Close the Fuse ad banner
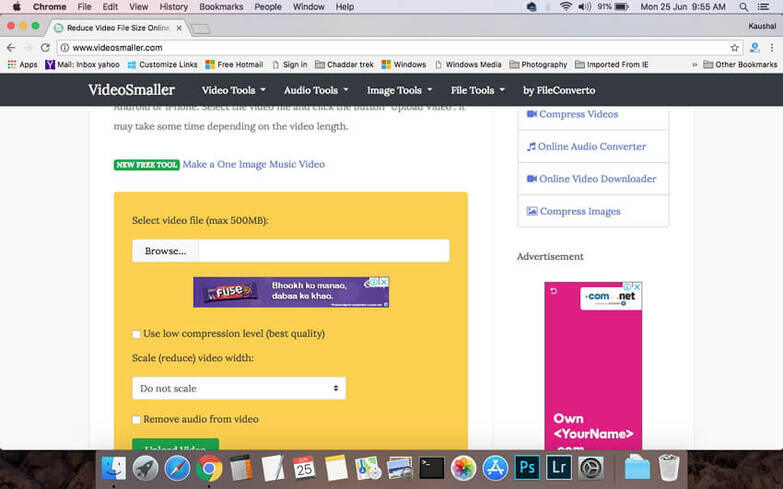 384,282
